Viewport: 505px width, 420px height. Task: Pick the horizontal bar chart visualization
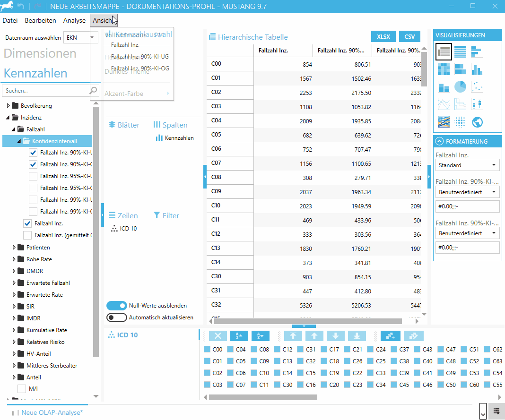coord(477,51)
